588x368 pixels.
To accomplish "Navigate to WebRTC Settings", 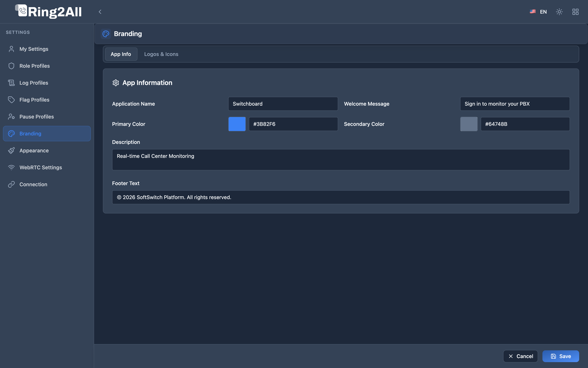I will (47, 167).
